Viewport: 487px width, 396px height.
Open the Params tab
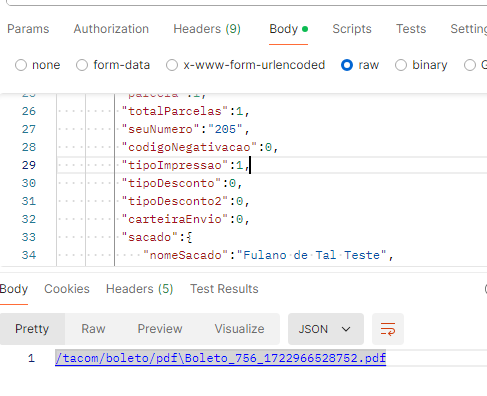28,29
